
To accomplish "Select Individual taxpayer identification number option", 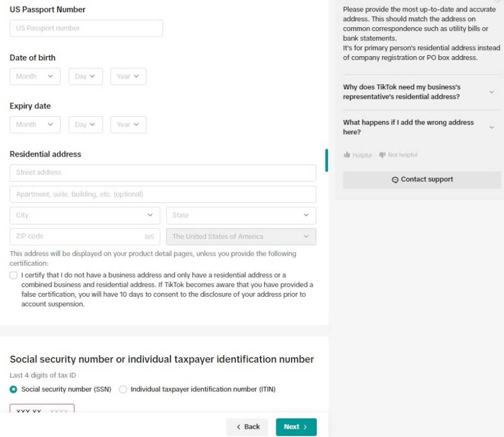I will (x=123, y=390).
